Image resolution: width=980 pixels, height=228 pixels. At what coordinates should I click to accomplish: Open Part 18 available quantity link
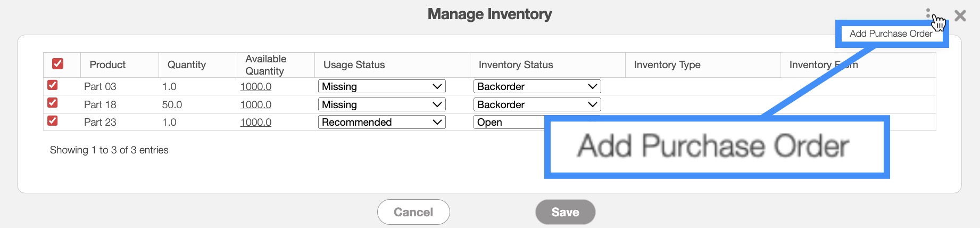coord(255,104)
